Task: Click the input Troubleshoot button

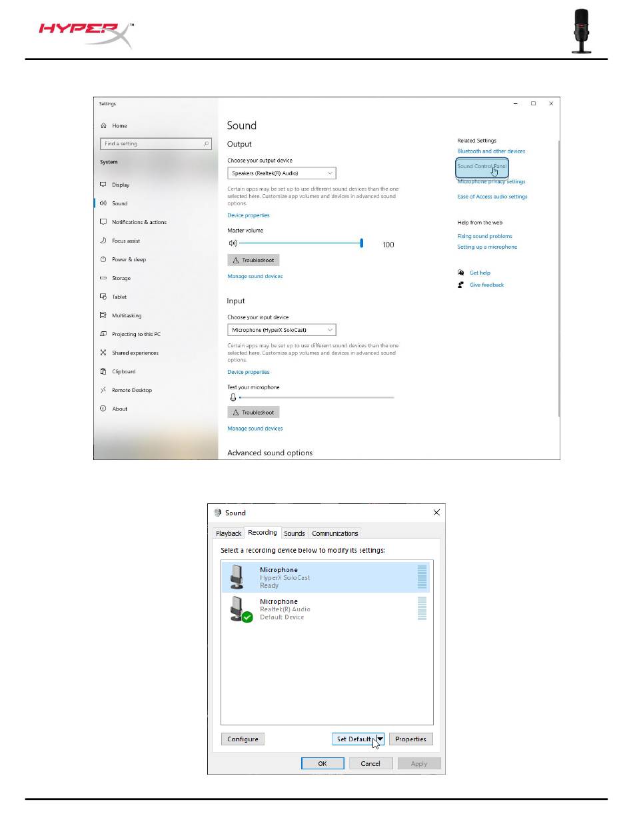Action: (253, 413)
